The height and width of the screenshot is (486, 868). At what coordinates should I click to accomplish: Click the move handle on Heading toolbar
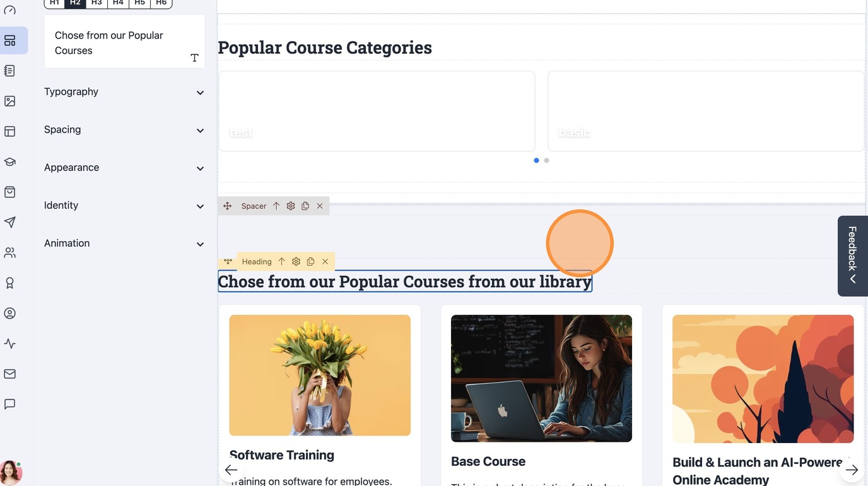point(228,261)
